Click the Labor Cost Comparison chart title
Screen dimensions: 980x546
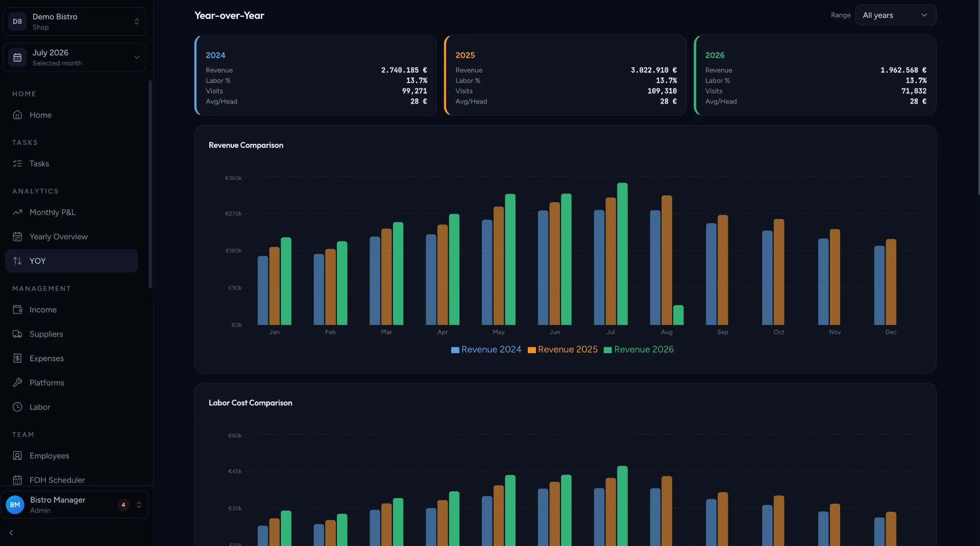pyautogui.click(x=251, y=403)
